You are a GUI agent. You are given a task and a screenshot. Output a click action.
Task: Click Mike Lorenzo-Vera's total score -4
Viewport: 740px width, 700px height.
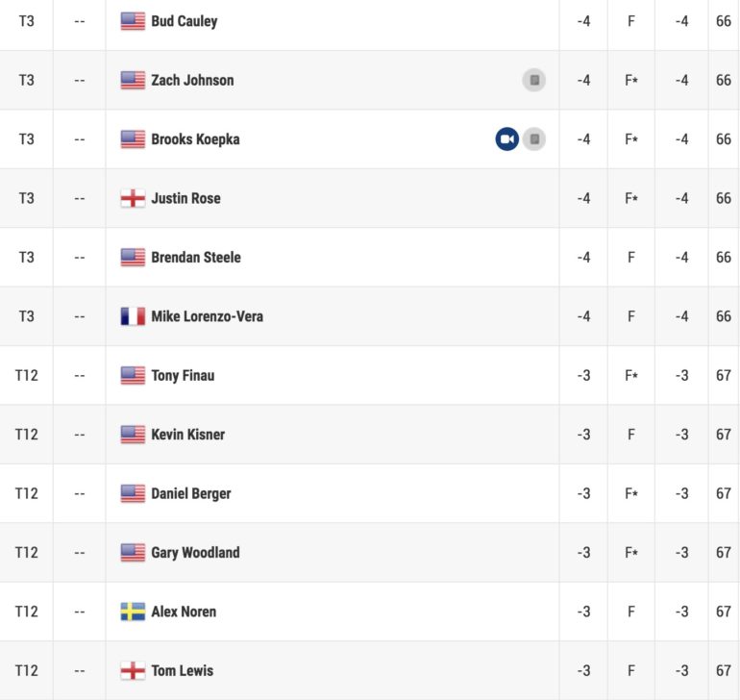tap(583, 316)
